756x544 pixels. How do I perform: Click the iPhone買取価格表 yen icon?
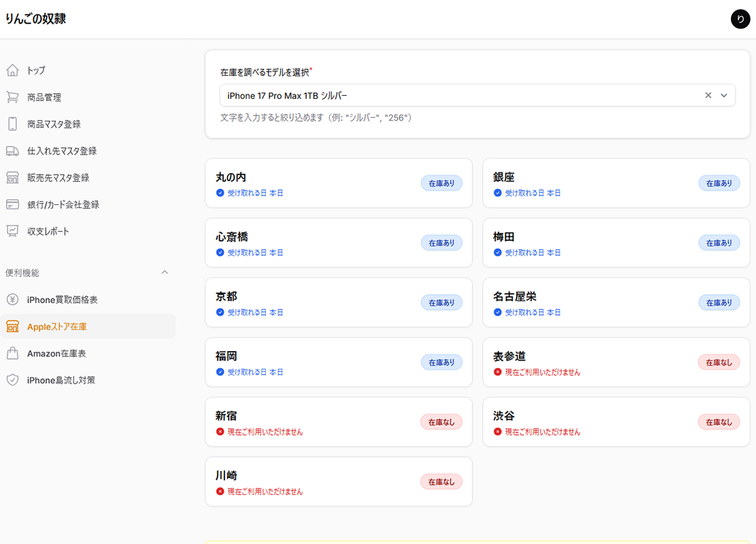12,299
